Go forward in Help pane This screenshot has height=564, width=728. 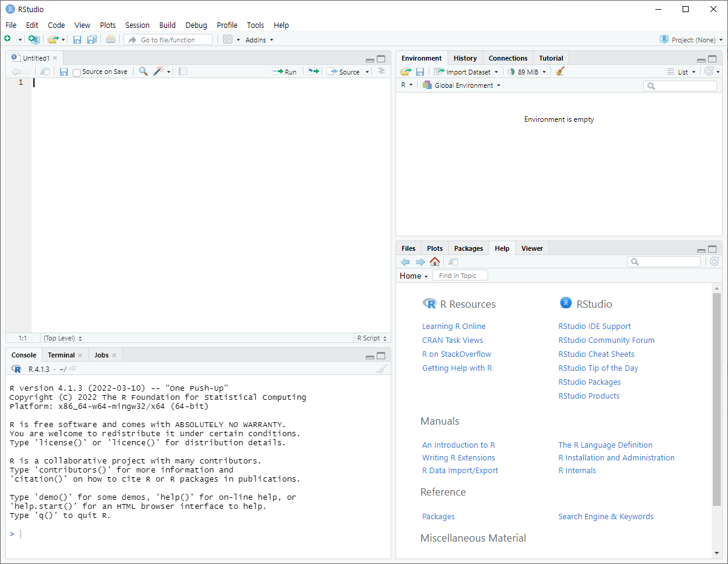(420, 262)
